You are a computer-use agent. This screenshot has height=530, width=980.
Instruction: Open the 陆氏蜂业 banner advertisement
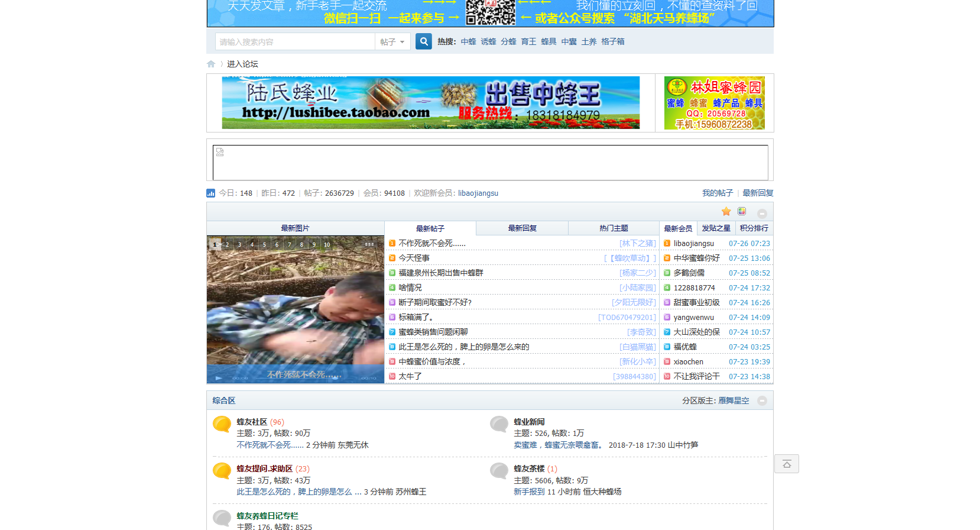coord(430,102)
